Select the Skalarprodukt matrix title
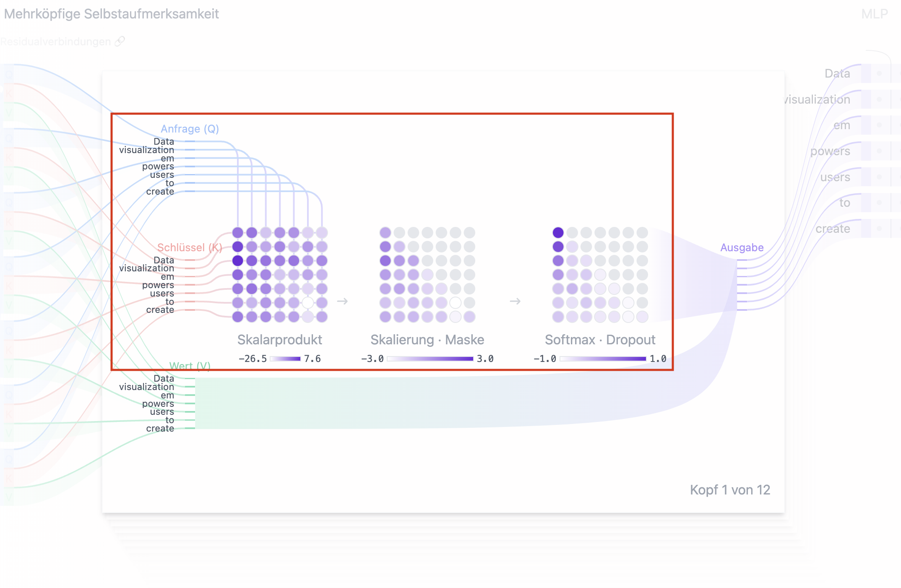Viewport: 901px width, 588px height. coord(279,340)
